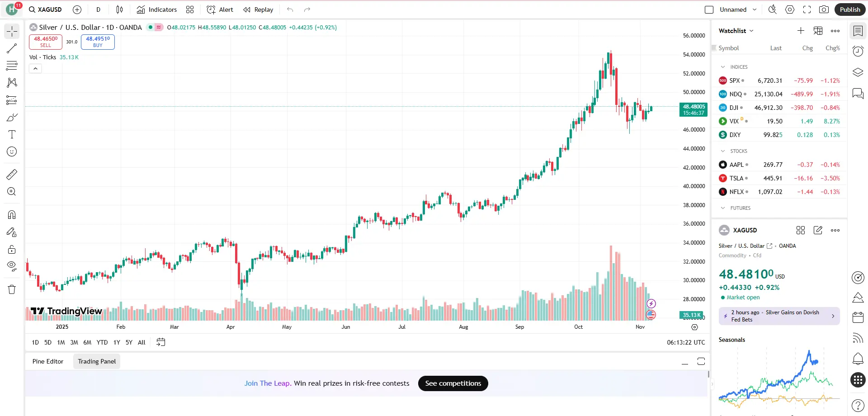Toggle fullscreen mode for the chart
This screenshot has width=868, height=416.
point(807,9)
